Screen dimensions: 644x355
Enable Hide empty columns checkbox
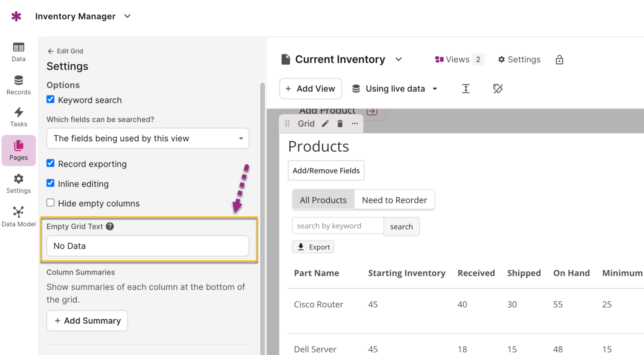pyautogui.click(x=51, y=203)
